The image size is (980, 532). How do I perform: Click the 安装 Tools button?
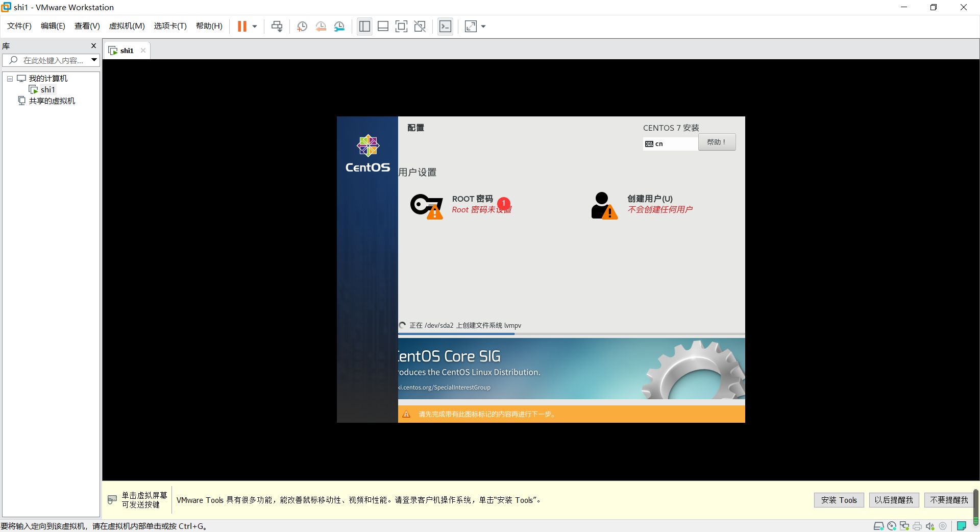(839, 500)
